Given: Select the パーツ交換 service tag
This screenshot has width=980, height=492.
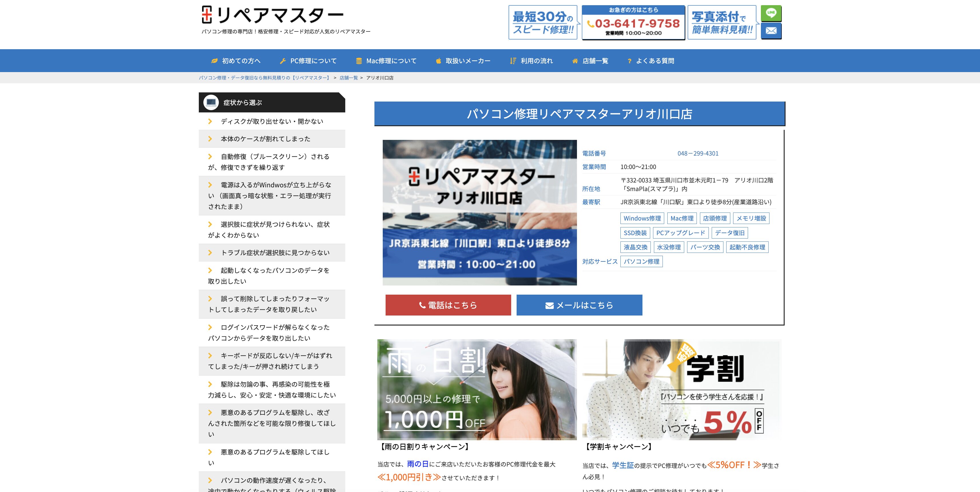Looking at the screenshot, I should click(x=705, y=247).
